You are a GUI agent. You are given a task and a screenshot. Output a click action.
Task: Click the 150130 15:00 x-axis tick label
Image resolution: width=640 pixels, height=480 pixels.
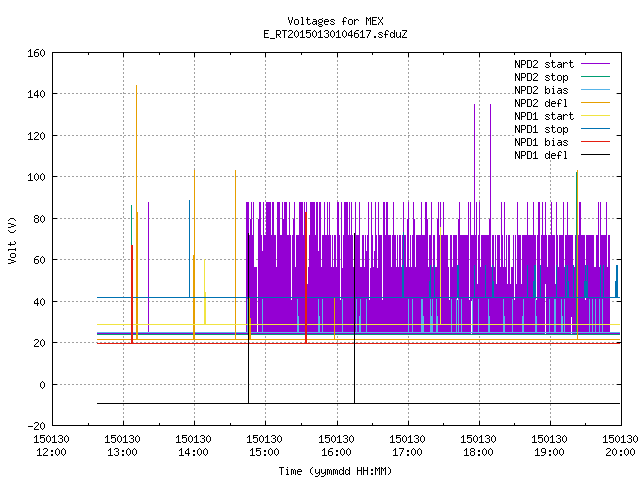pos(264,446)
